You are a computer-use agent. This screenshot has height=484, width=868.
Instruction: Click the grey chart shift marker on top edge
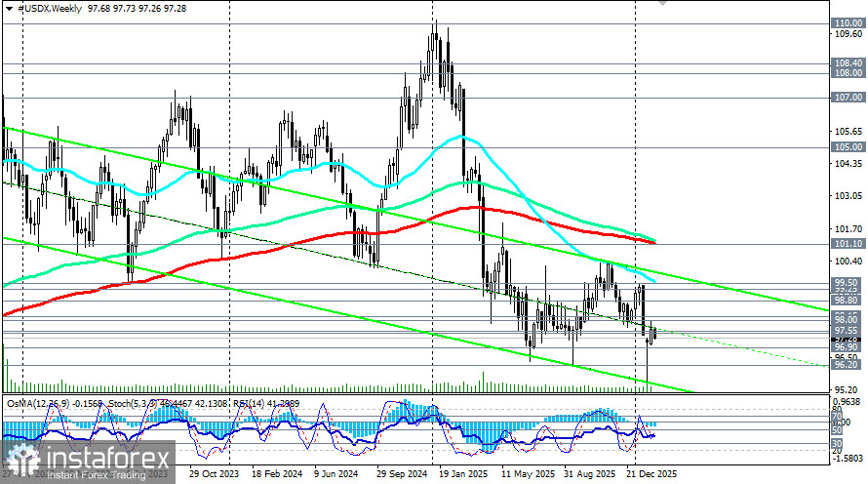point(662,3)
